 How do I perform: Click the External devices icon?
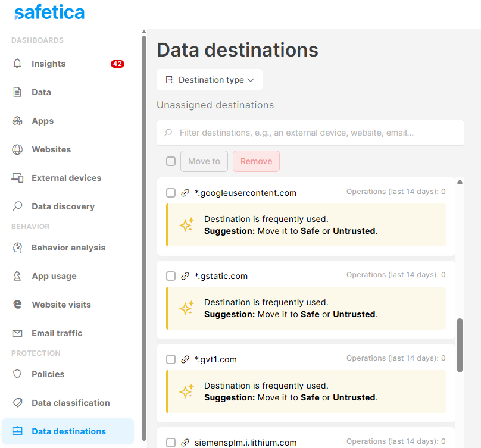point(17,178)
